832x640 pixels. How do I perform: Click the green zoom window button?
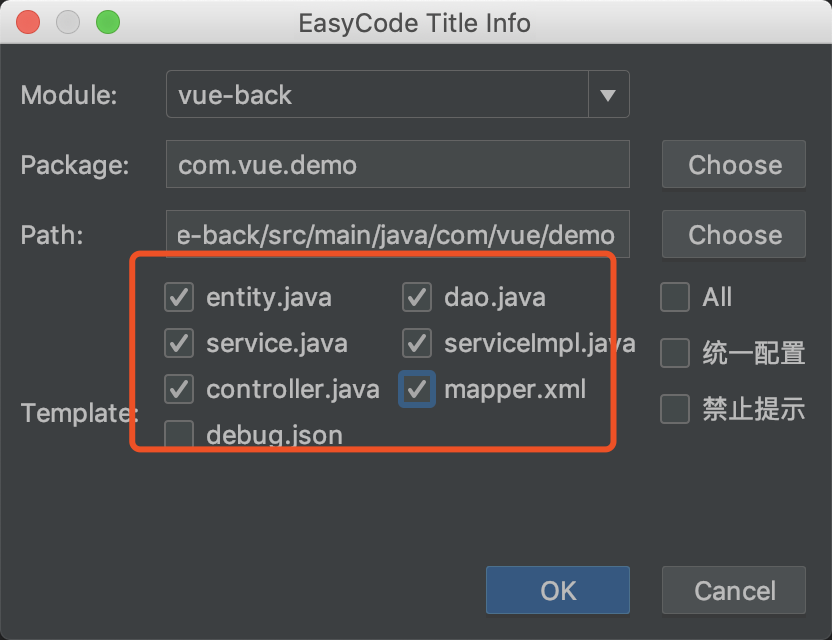pos(105,22)
